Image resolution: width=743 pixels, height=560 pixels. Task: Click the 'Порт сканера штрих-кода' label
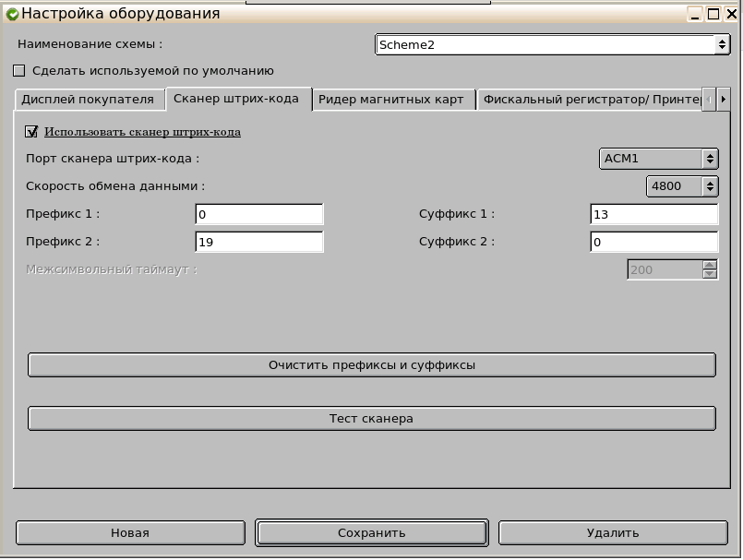point(113,159)
